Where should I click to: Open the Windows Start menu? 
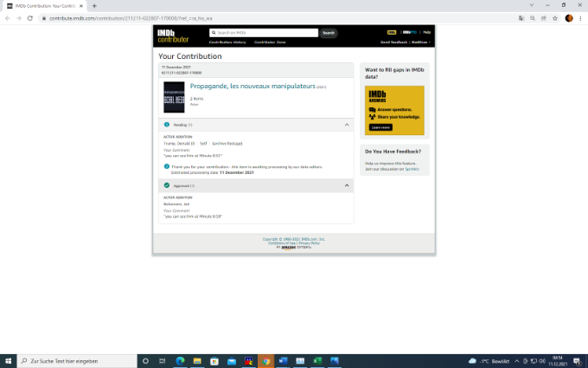point(9,361)
